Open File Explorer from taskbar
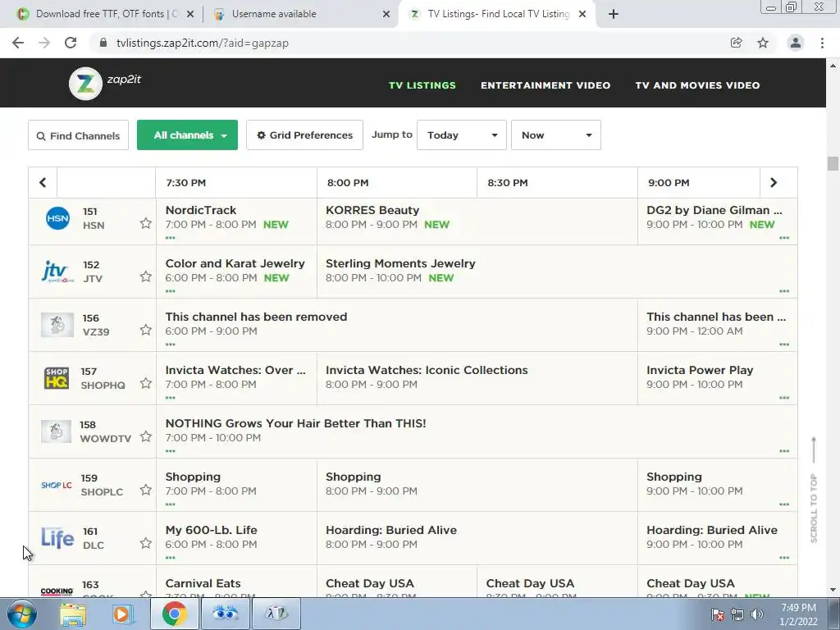This screenshot has width=840, height=630. coord(73,614)
